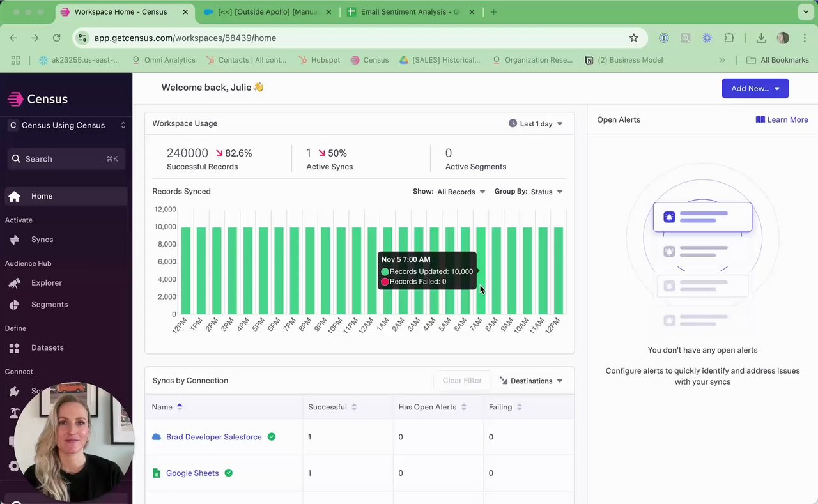Viewport: 818px width, 504px height.
Task: Expand the Add New dropdown button
Action: click(x=755, y=88)
